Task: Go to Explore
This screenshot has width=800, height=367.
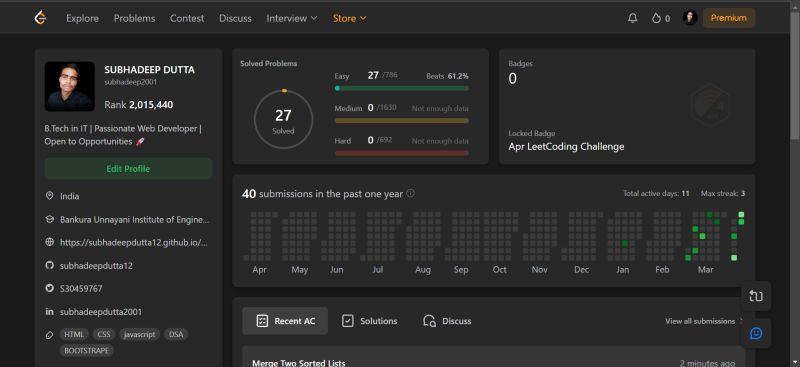Action: click(83, 18)
